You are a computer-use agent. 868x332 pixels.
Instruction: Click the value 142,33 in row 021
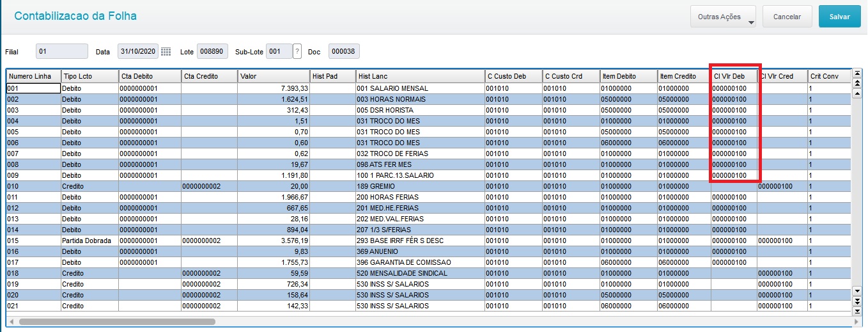coord(274,306)
